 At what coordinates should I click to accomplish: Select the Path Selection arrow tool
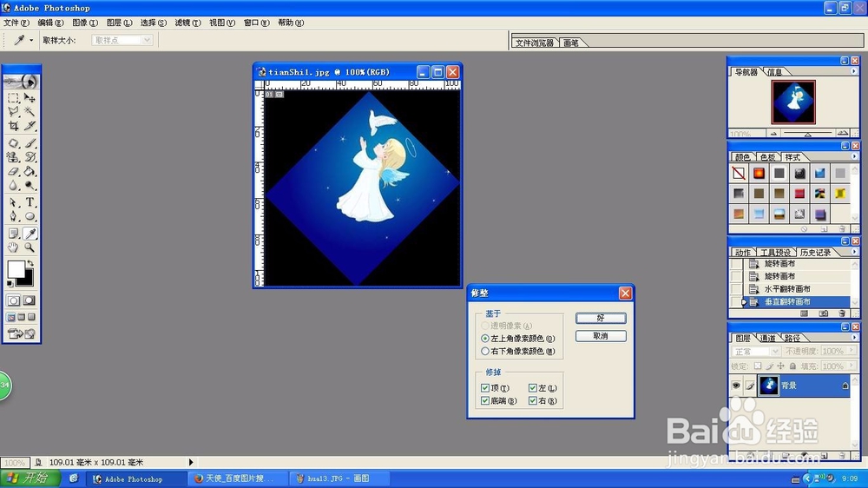13,202
